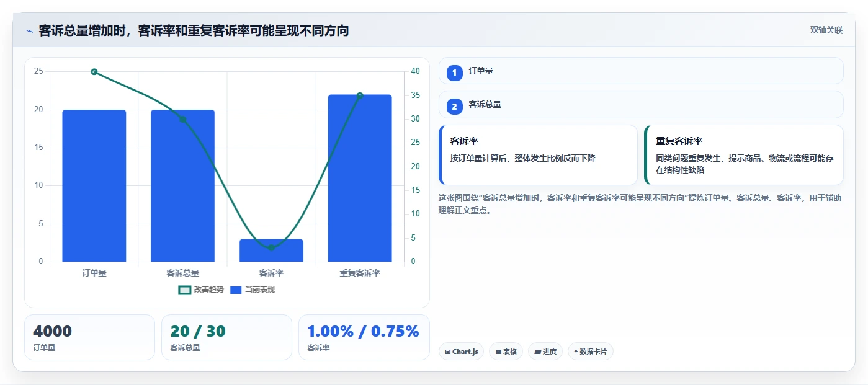The height and width of the screenshot is (385, 868).
Task: Click the 1.00% / 0.75% 客诉率 card
Action: point(364,337)
